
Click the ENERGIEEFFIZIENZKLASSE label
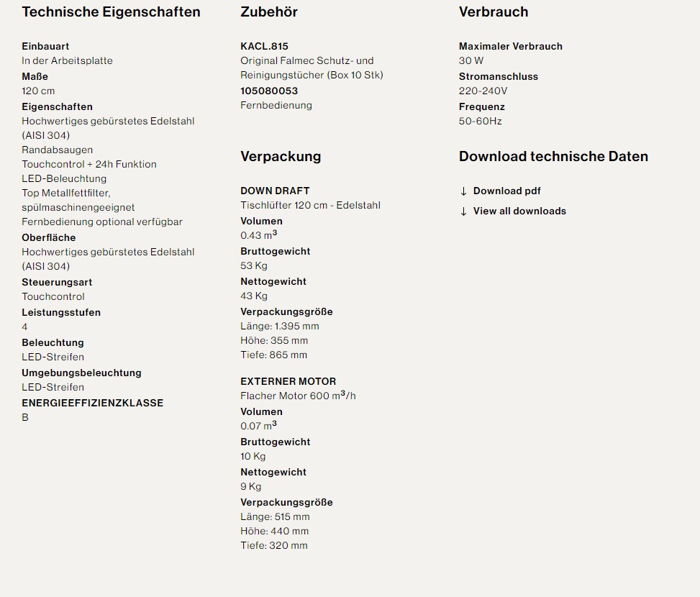(92, 403)
